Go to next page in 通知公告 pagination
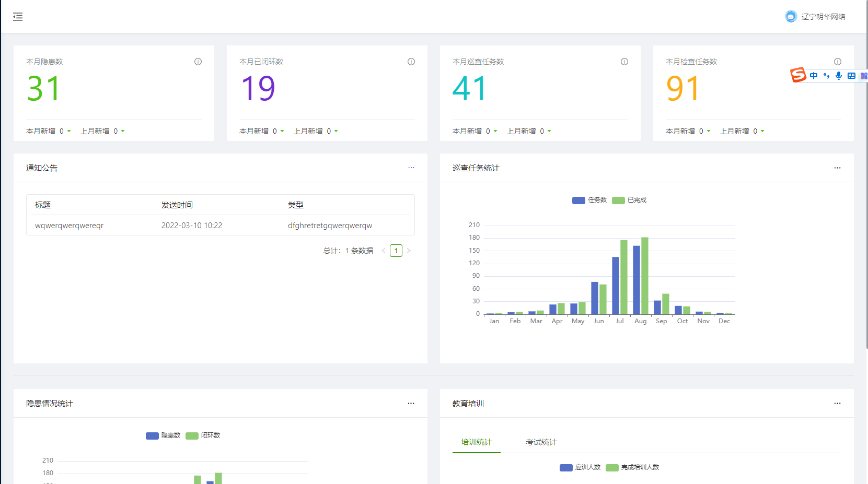The width and height of the screenshot is (868, 484). (409, 251)
